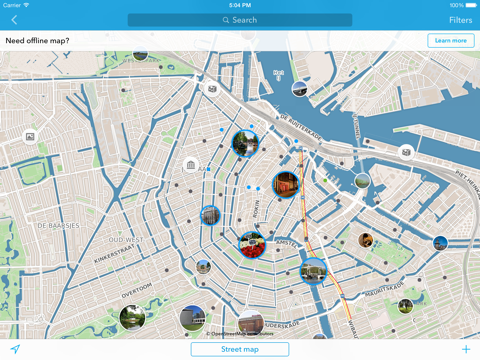The image size is (480, 360).
Task: Tap the Need offline map? banner text
Action: pos(37,41)
